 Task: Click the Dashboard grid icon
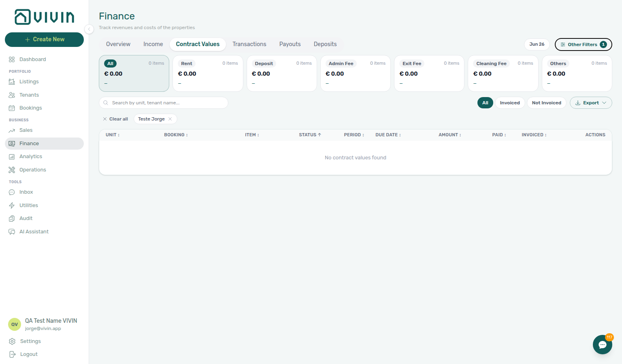coord(12,59)
